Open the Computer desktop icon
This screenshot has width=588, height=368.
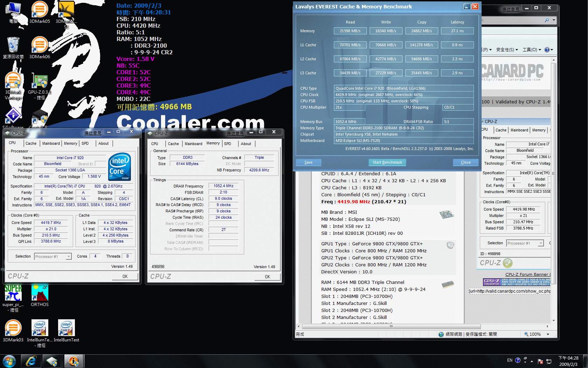(x=13, y=12)
